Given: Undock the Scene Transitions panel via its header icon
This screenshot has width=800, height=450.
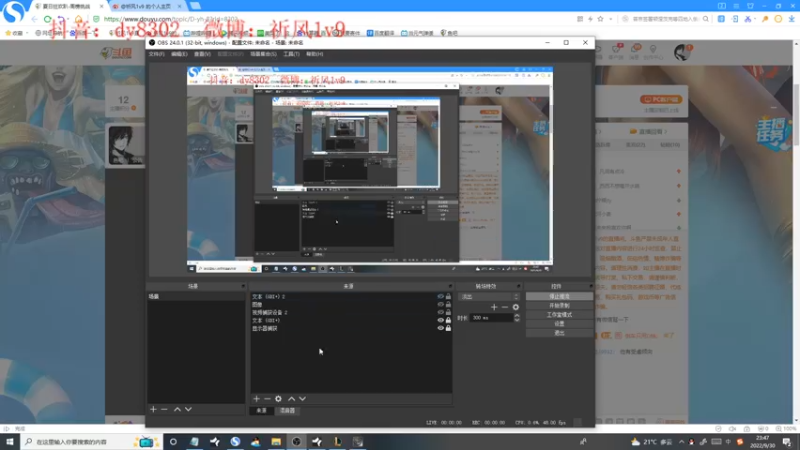Looking at the screenshot, I should point(518,286).
